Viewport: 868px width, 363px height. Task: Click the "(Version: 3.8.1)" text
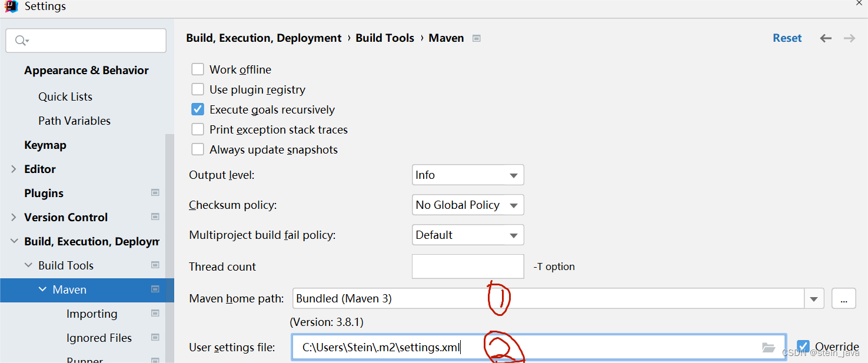pyautogui.click(x=327, y=322)
